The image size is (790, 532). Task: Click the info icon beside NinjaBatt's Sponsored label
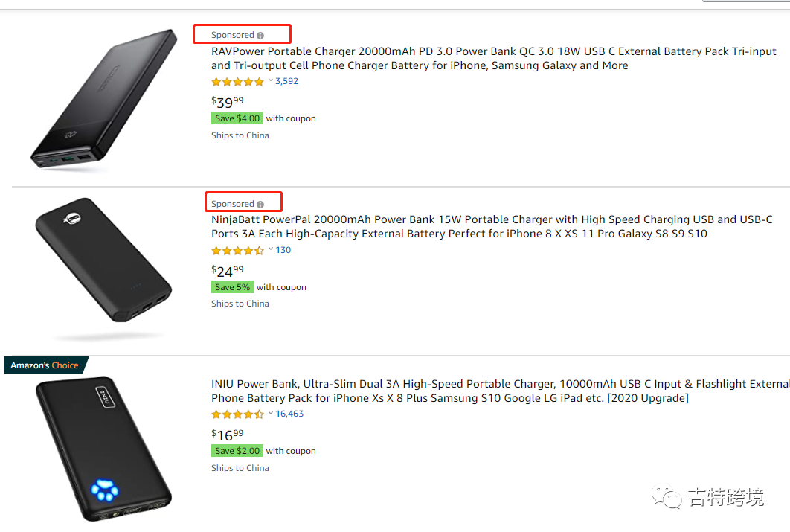[260, 205]
